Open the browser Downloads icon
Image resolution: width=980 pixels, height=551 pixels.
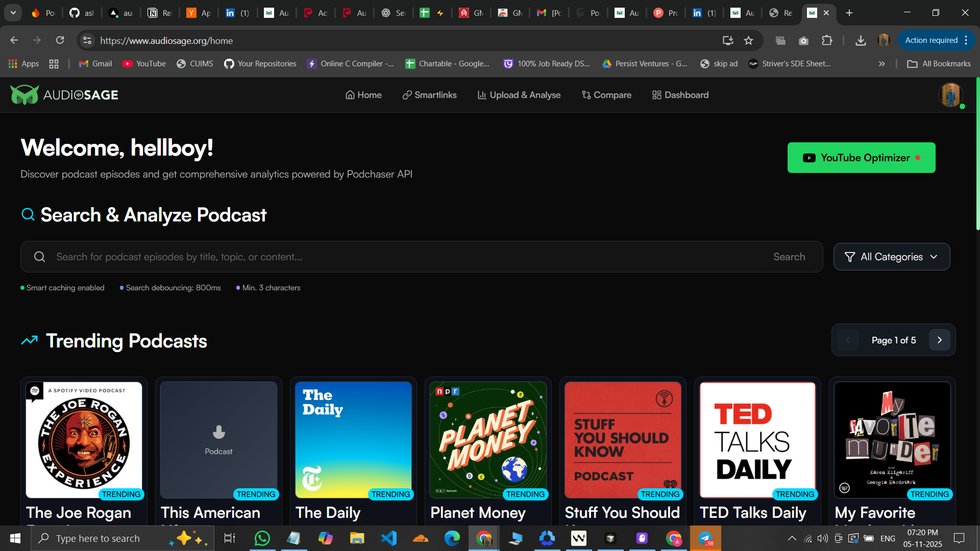point(861,40)
